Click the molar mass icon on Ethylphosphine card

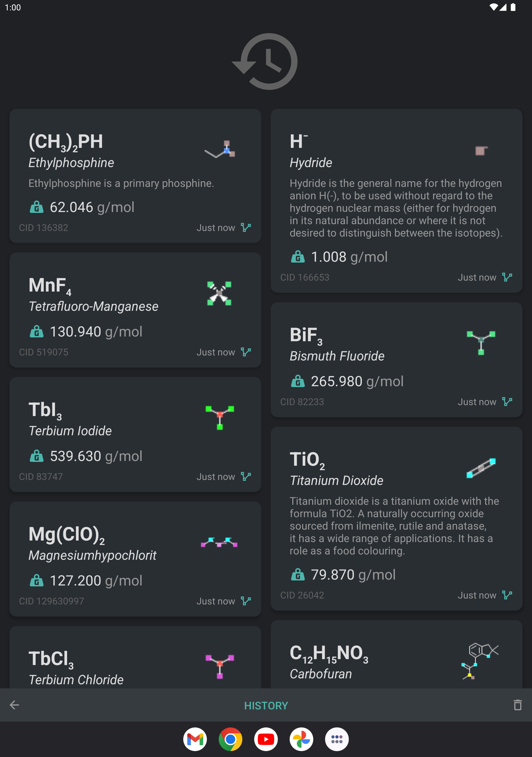[x=36, y=207]
